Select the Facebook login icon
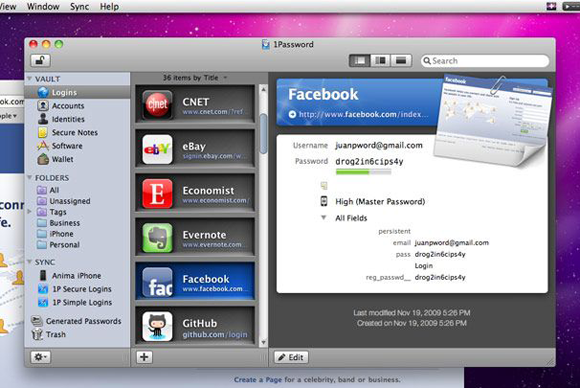Viewport: 580px width, 388px height. click(x=158, y=282)
